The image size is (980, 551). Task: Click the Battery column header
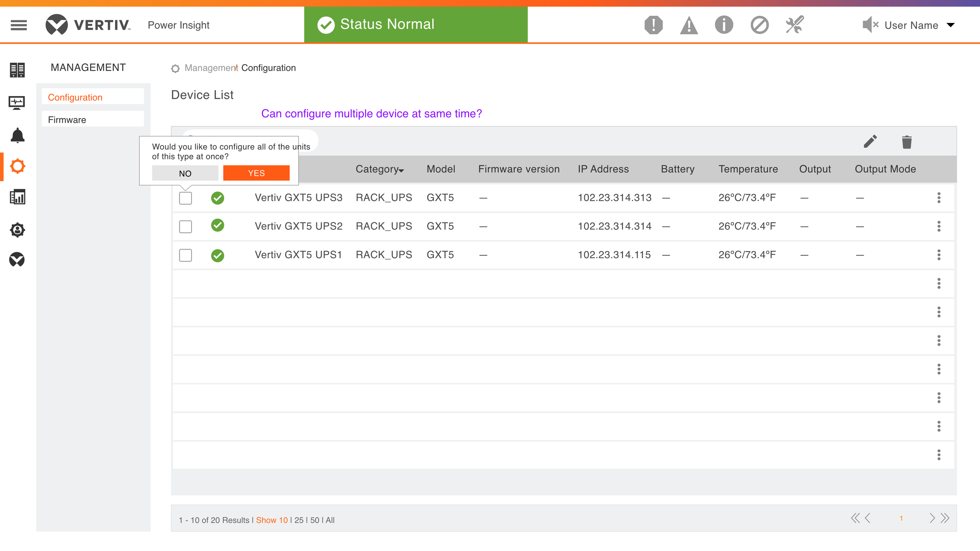pyautogui.click(x=678, y=169)
